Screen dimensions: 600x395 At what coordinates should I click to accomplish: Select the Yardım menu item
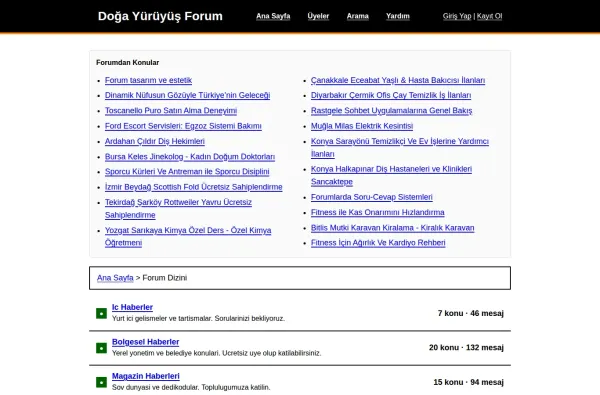pos(398,16)
